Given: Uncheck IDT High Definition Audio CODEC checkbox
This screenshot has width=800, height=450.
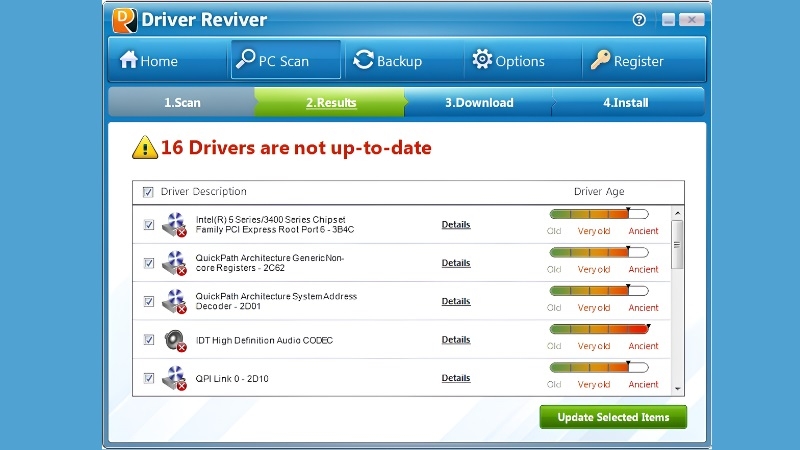Looking at the screenshot, I should pos(148,339).
